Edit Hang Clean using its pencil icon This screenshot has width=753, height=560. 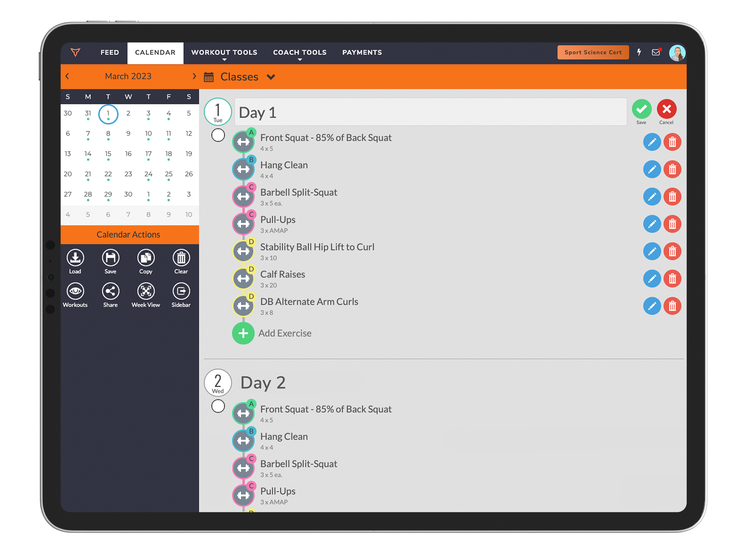(652, 169)
